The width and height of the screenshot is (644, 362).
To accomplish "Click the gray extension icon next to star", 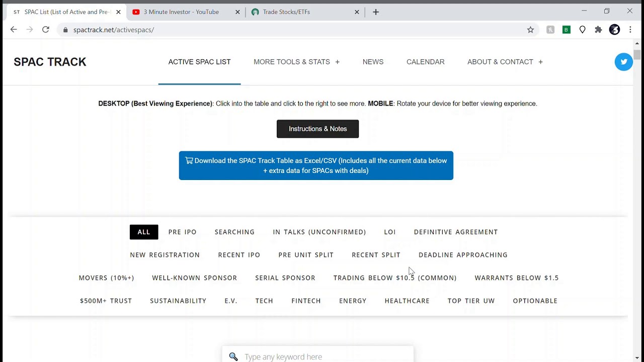I will click(550, 30).
